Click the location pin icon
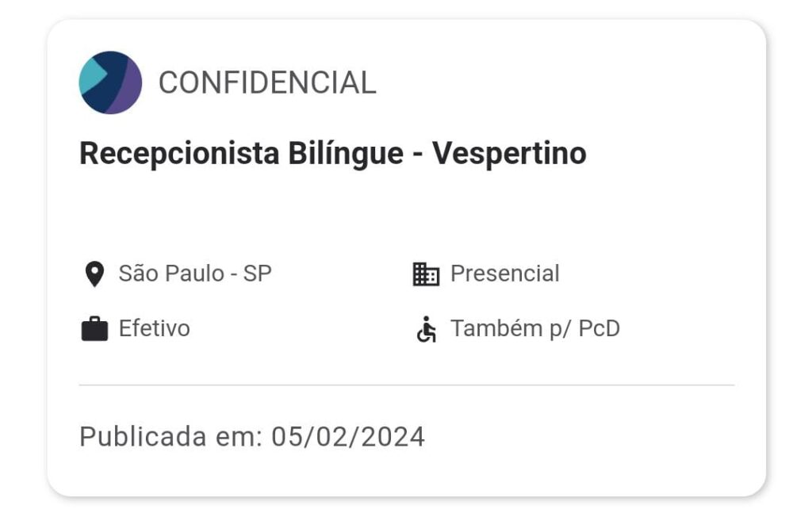Image resolution: width=812 pixels, height=513 pixels. pos(94,274)
